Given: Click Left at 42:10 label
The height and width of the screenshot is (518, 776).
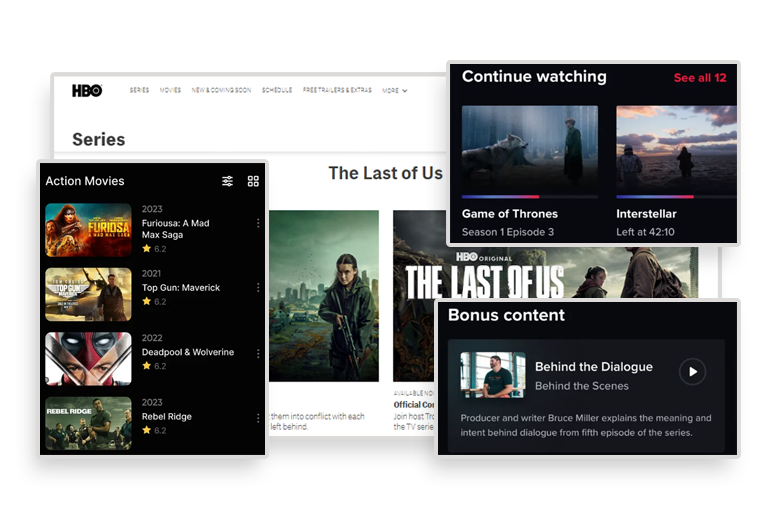Looking at the screenshot, I should point(645,232).
